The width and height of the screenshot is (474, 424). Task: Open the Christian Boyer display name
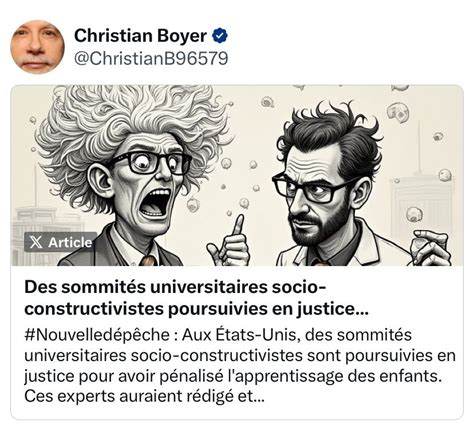[140, 36]
